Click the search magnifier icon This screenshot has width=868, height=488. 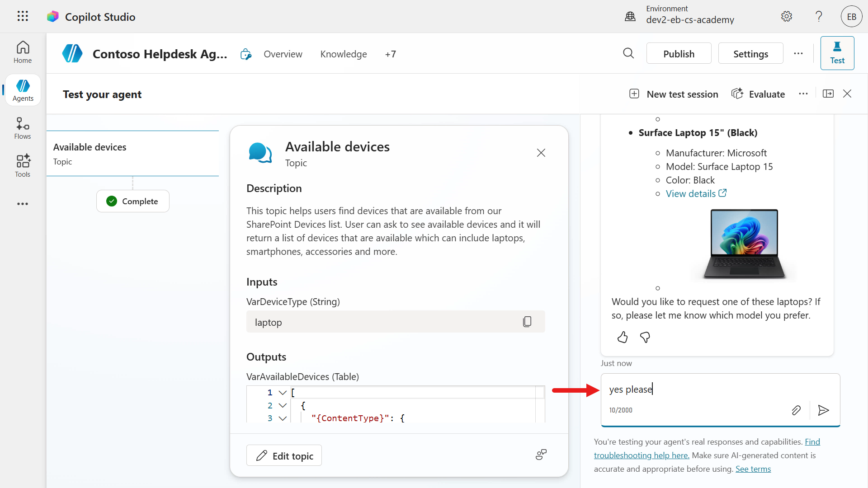pyautogui.click(x=628, y=53)
